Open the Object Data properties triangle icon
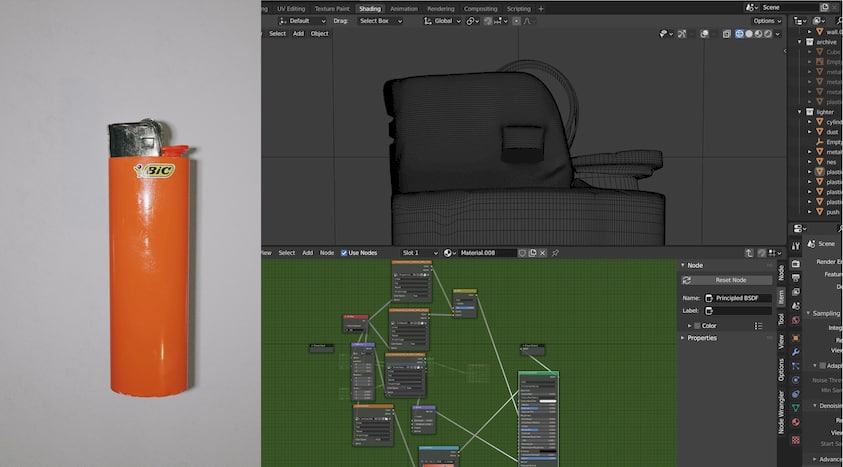 click(796, 408)
